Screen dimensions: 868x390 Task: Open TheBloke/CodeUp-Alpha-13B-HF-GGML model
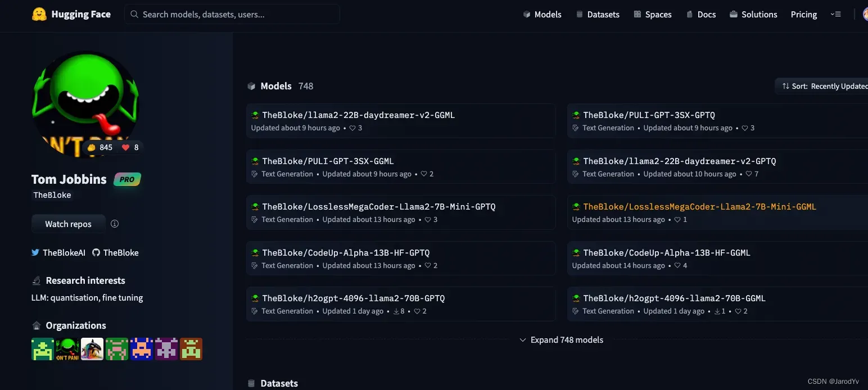coord(717,258)
